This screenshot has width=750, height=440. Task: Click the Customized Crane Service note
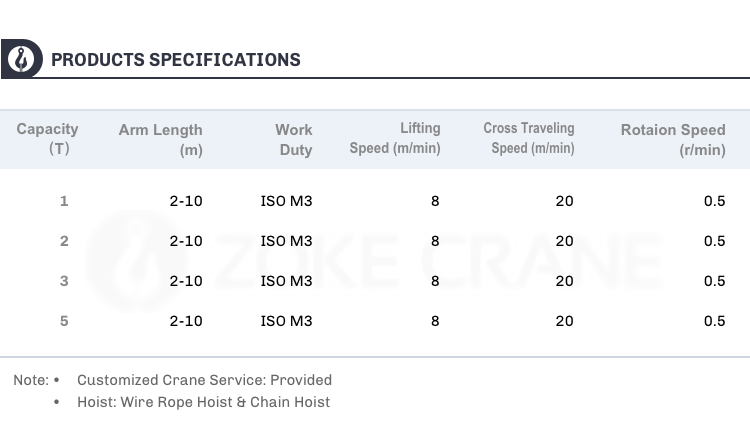pyautogui.click(x=204, y=380)
